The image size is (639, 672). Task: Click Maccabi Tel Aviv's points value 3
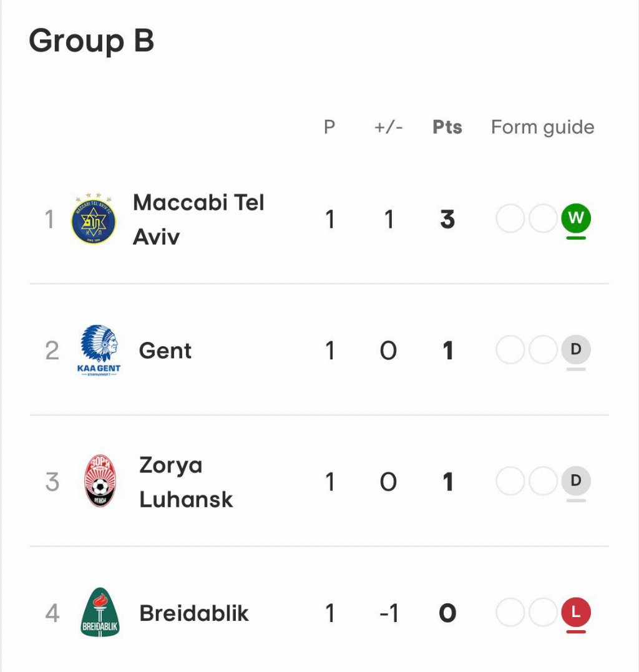click(x=447, y=220)
